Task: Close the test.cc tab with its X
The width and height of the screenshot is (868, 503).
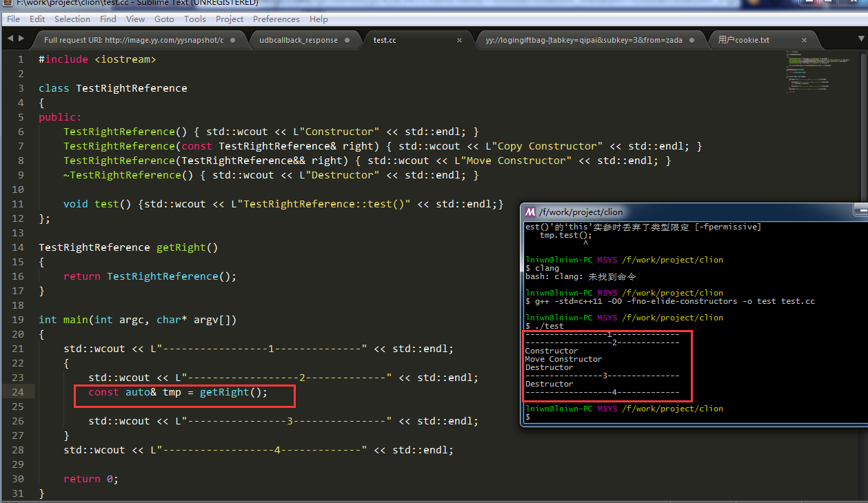Action: (459, 40)
